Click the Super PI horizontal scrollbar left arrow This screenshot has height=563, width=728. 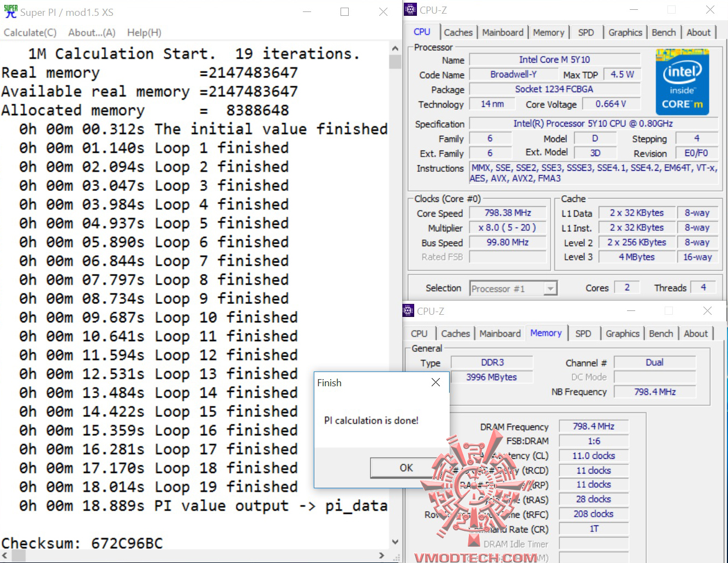pos(5,556)
